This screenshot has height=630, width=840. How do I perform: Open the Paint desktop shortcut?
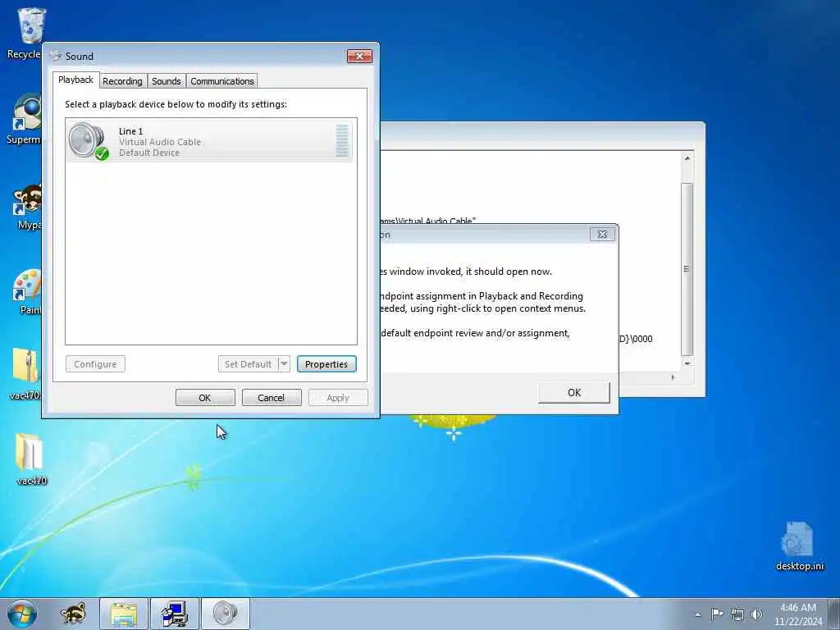(x=27, y=291)
